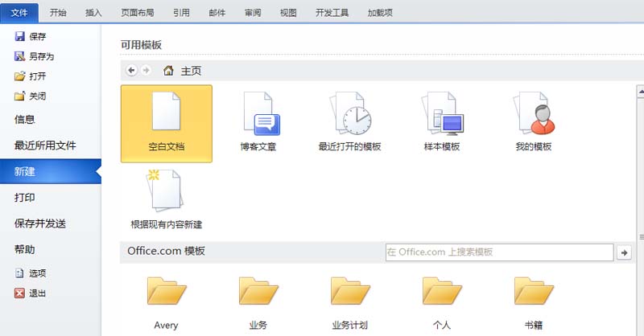Open the 业务计划 business plan folder

pyautogui.click(x=350, y=304)
